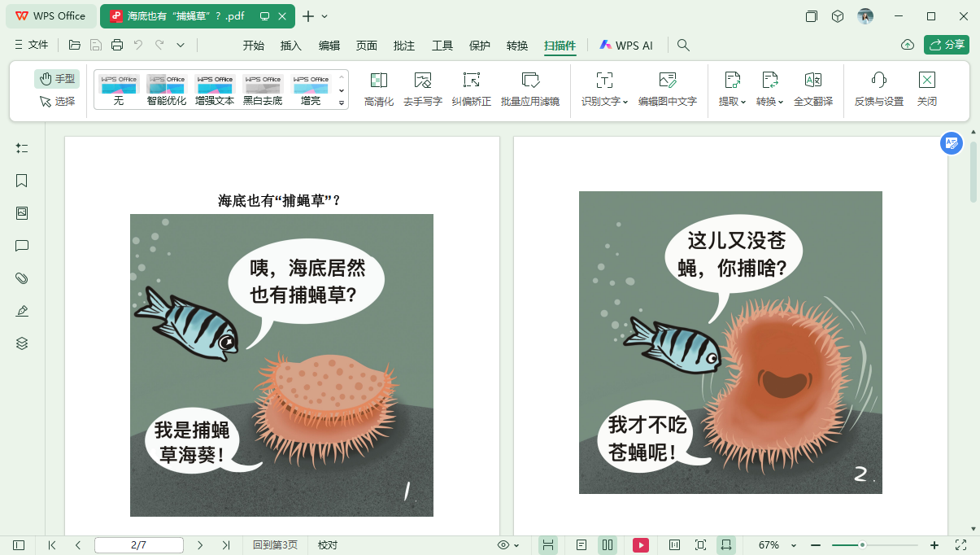Image resolution: width=980 pixels, height=555 pixels.
Task: Apply 批量应用滤镜 batch filter tool
Action: [x=530, y=88]
